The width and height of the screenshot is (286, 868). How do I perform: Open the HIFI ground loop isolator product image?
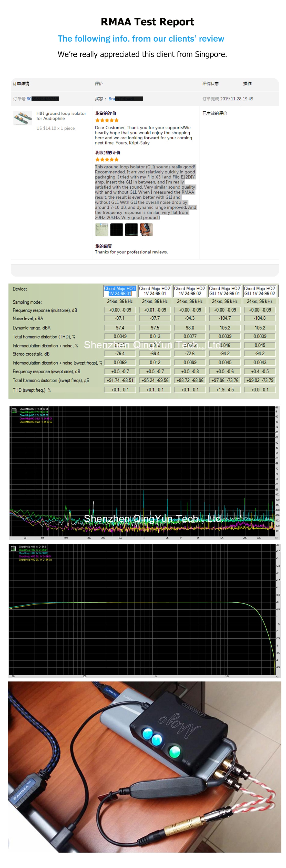[23, 118]
